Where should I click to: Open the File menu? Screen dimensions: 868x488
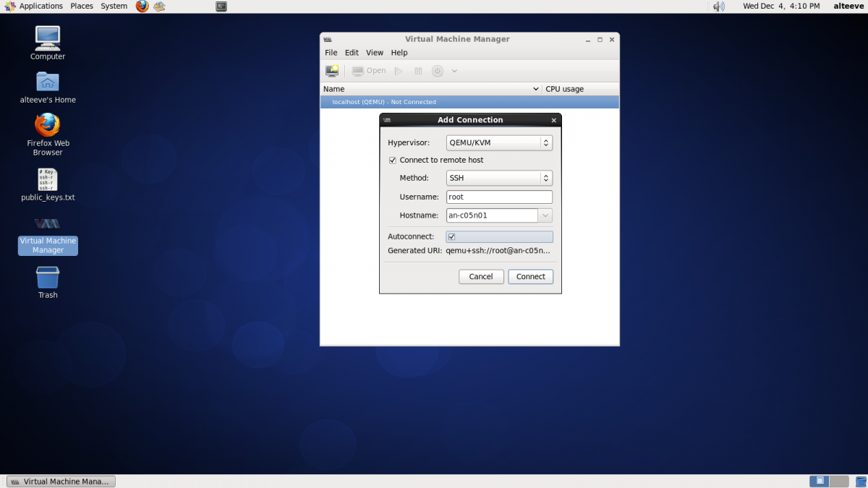tap(331, 53)
